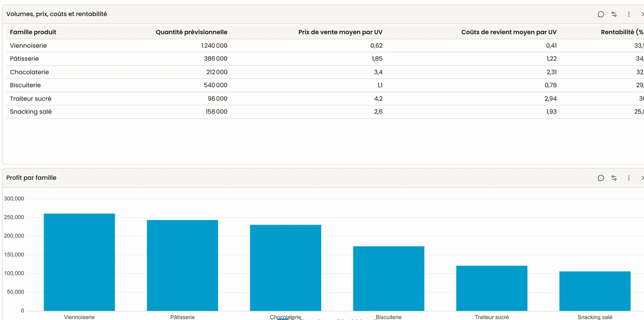Click the 300,000 label on the chart axis
The image size is (644, 320).
(x=14, y=199)
